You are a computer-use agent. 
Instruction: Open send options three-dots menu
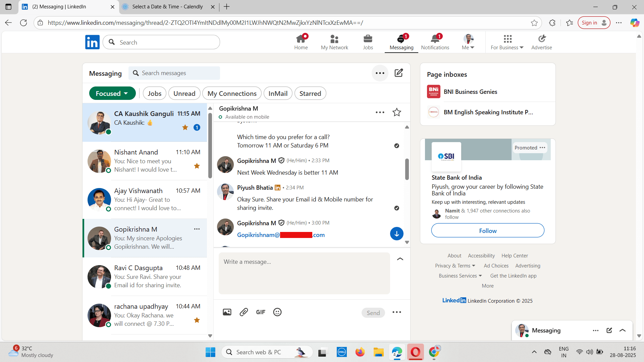(x=397, y=312)
